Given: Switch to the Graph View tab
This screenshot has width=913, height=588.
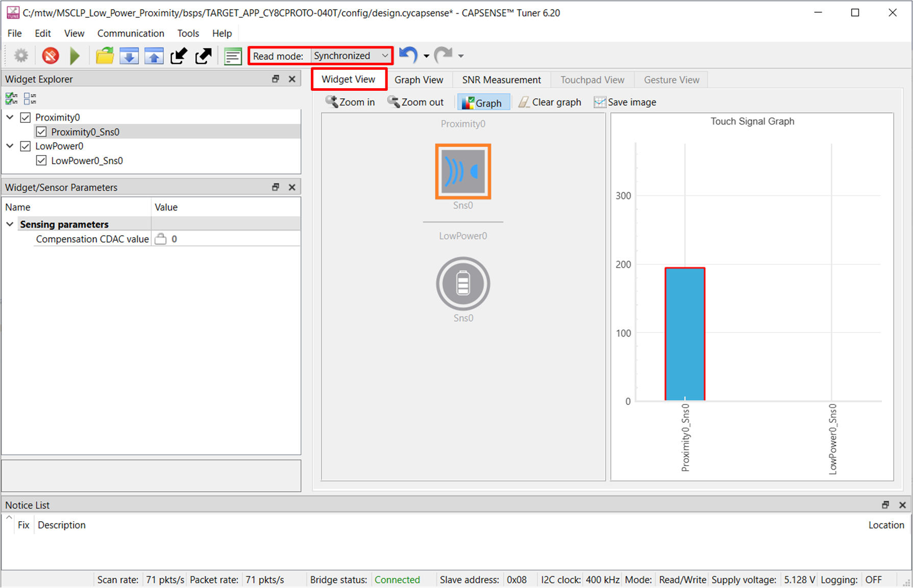Looking at the screenshot, I should pyautogui.click(x=419, y=80).
